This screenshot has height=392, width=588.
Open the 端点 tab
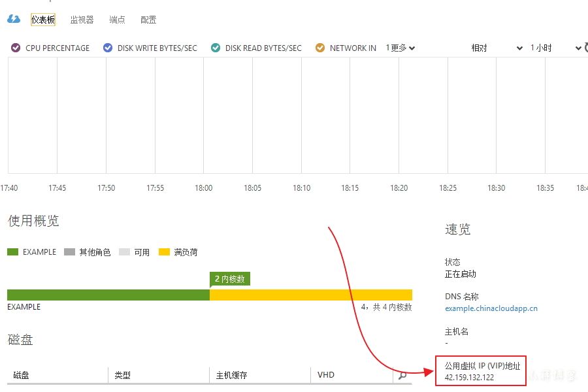118,20
